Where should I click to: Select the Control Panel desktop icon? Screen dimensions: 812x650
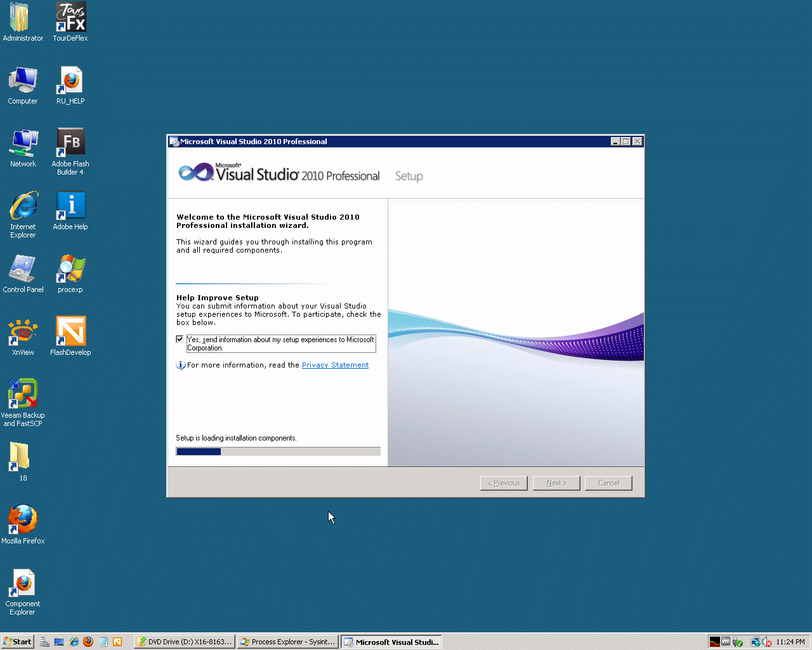[x=23, y=274]
